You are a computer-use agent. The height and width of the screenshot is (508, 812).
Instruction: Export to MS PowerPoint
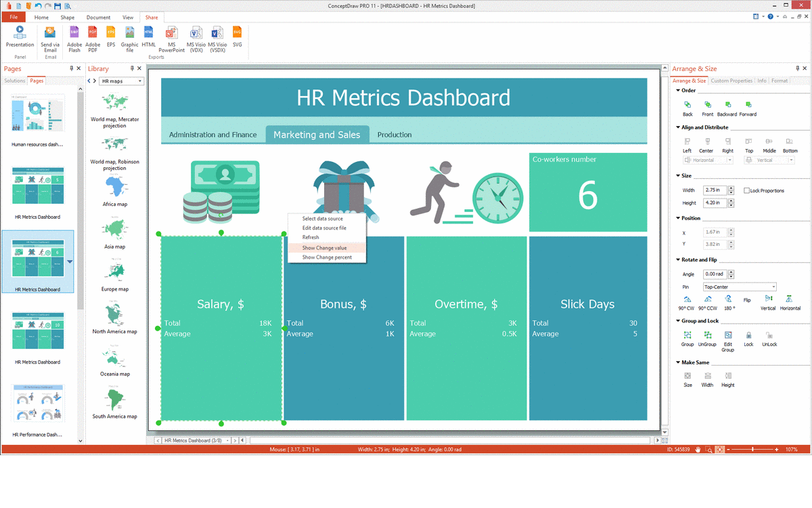172,39
